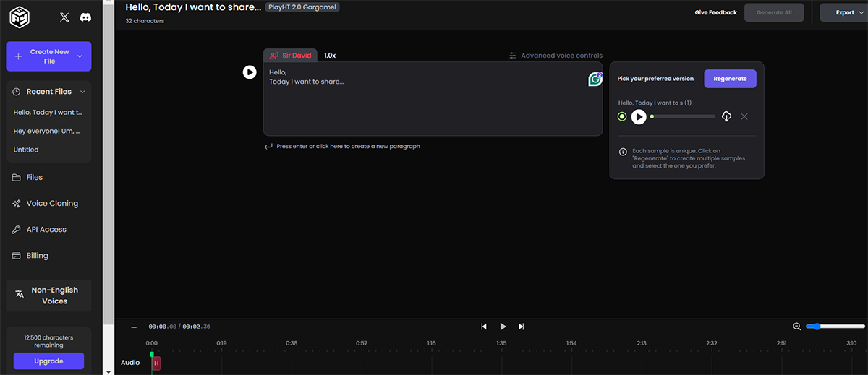The height and width of the screenshot is (375, 868).
Task: Remove the sample with the X icon
Action: pos(744,116)
